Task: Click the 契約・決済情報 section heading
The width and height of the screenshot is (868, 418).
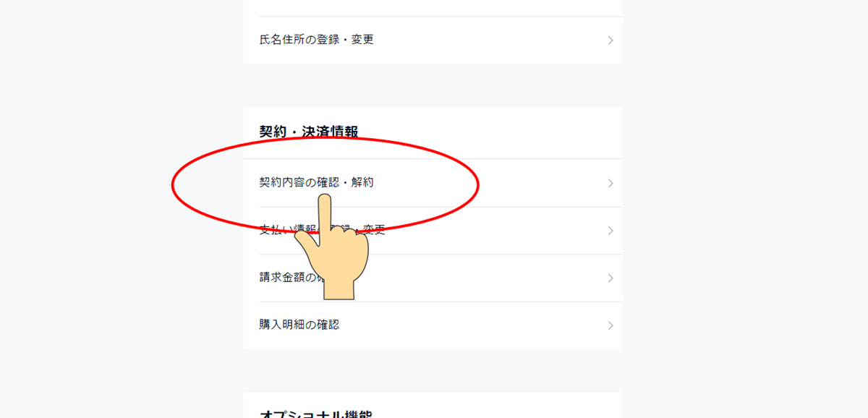Action: coord(309,132)
